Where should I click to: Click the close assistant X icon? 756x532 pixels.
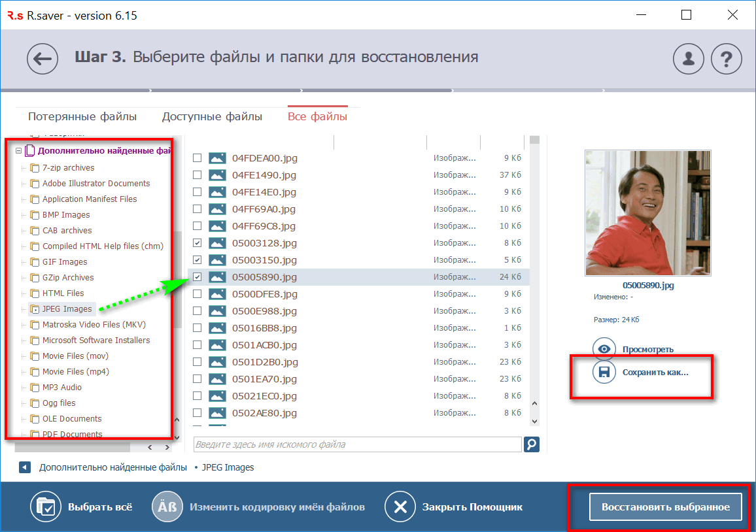click(400, 507)
